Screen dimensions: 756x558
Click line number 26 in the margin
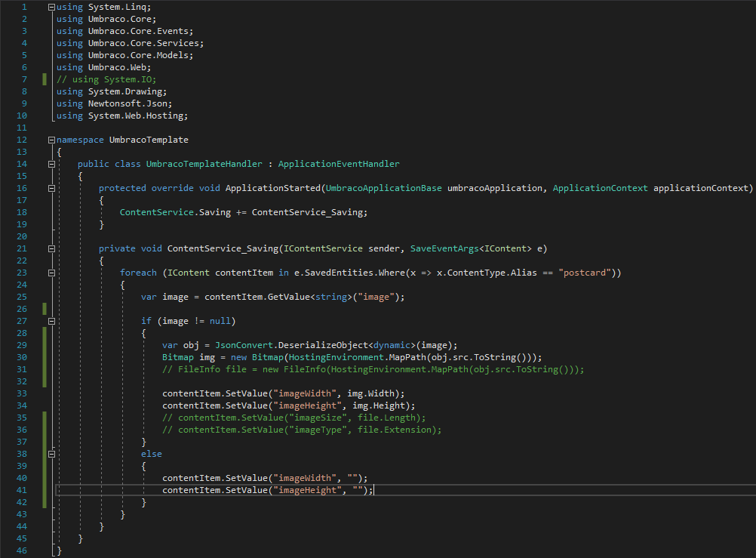(22, 309)
